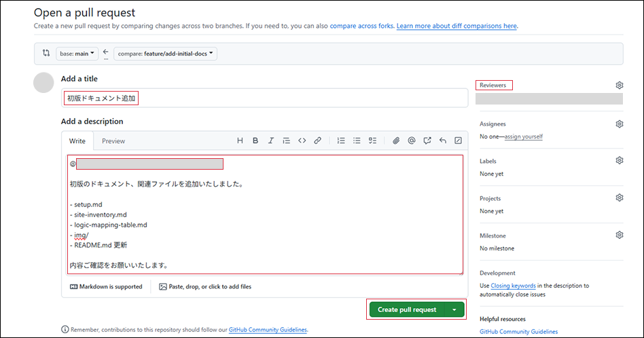
Task: Click the user avatar circle
Action: coord(43,82)
